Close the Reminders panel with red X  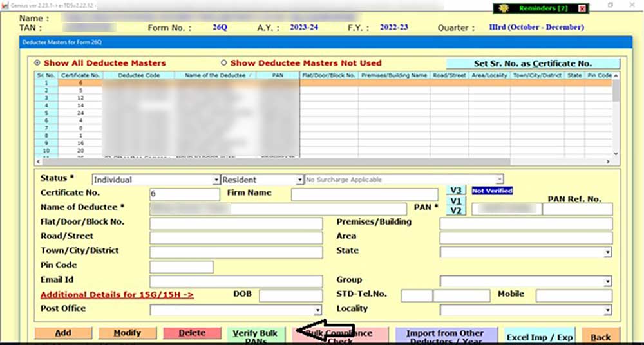click(582, 8)
